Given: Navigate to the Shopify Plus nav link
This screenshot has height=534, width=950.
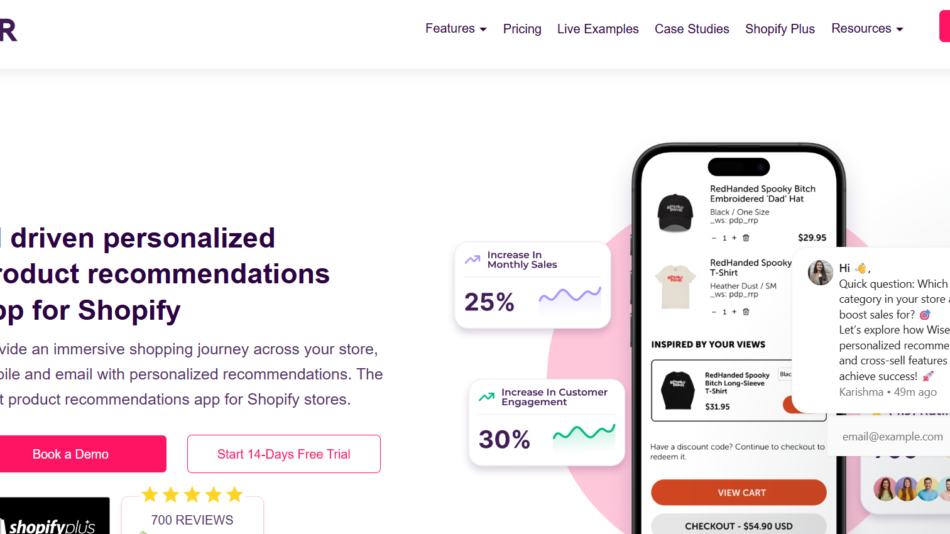Looking at the screenshot, I should [780, 29].
